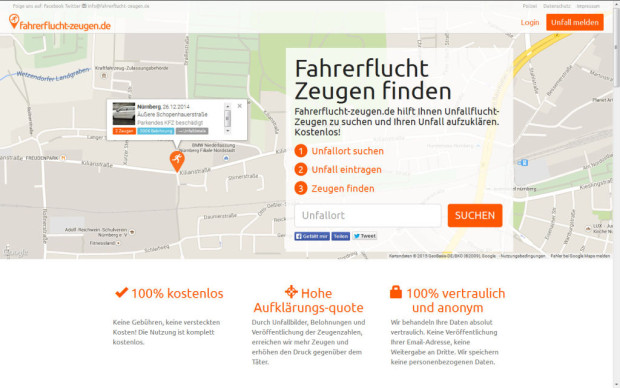This screenshot has width=620, height=388.
Task: Close the Nürnberg accident info popup
Action: (x=240, y=106)
